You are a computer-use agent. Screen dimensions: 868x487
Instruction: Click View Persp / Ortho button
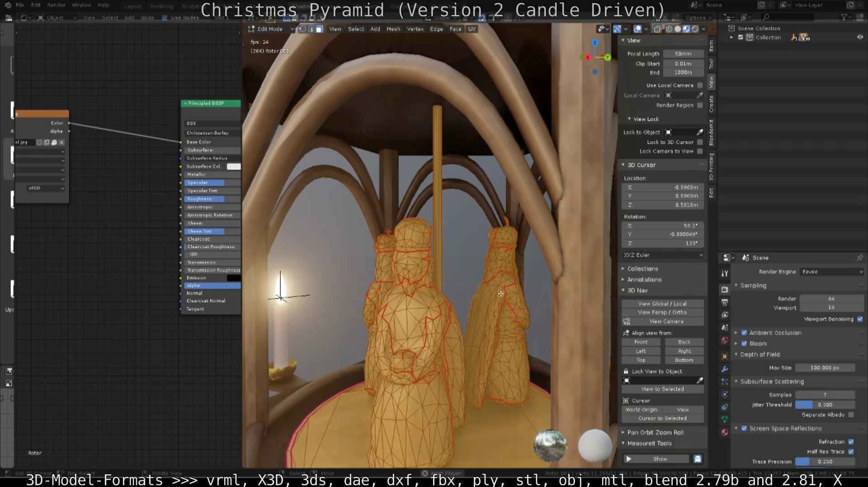662,313
